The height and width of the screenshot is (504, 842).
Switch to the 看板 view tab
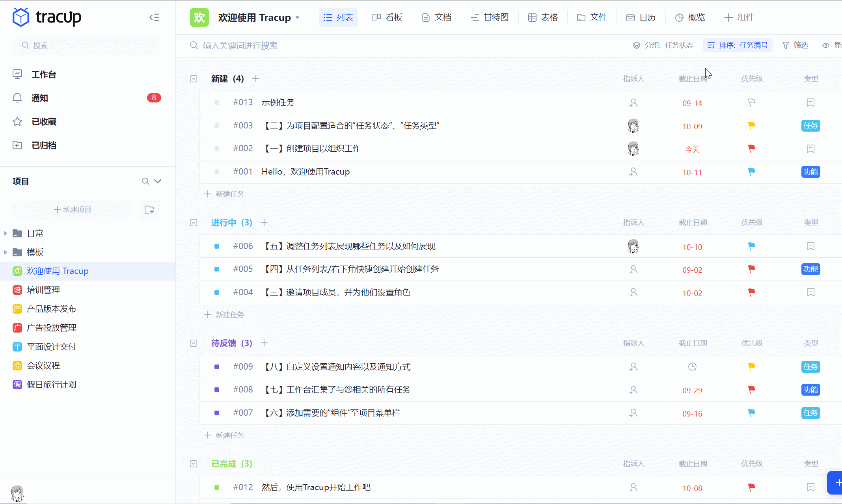coord(387,17)
